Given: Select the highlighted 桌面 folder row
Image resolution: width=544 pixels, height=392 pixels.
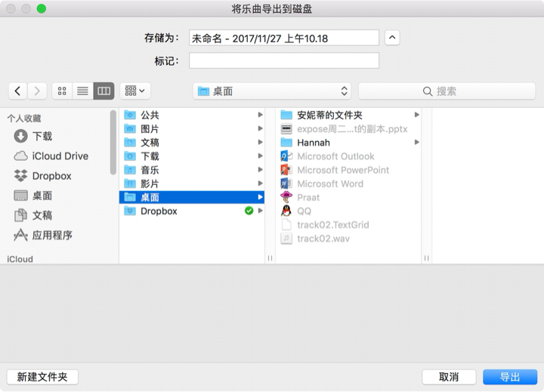Looking at the screenshot, I should (x=191, y=197).
